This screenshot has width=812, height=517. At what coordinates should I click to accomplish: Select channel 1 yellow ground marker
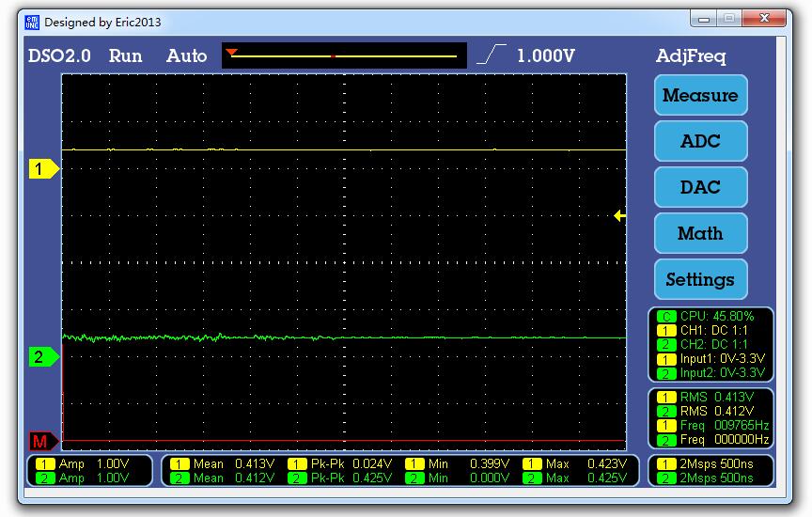tap(43, 169)
